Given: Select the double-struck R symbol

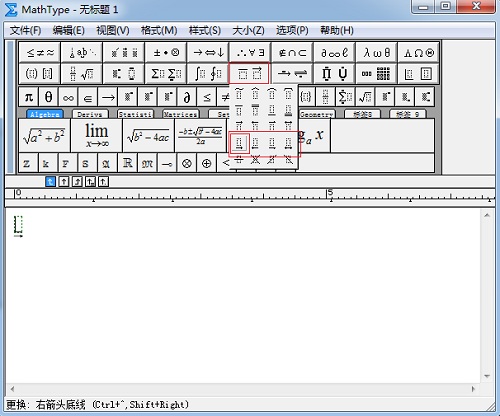Looking at the screenshot, I should 127,163.
